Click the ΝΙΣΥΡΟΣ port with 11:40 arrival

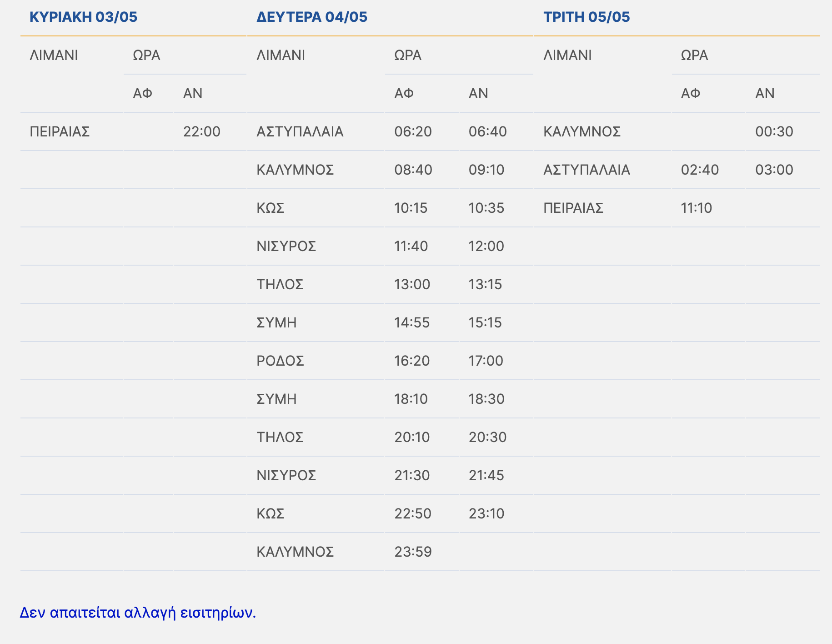(286, 246)
